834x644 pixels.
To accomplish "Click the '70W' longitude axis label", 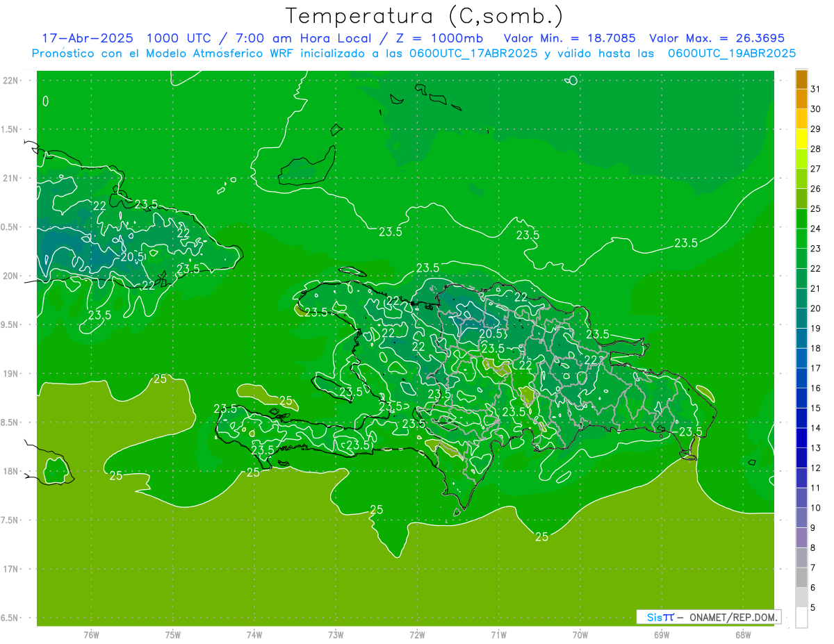I will tap(580, 634).
